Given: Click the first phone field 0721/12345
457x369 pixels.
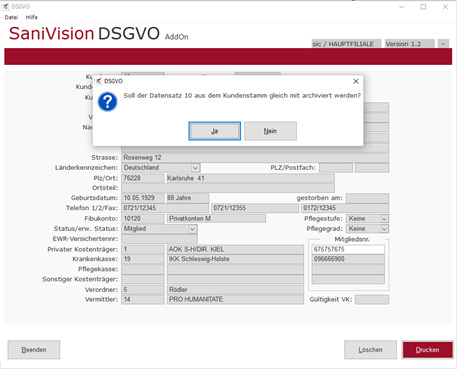Looking at the screenshot, I should [x=165, y=208].
